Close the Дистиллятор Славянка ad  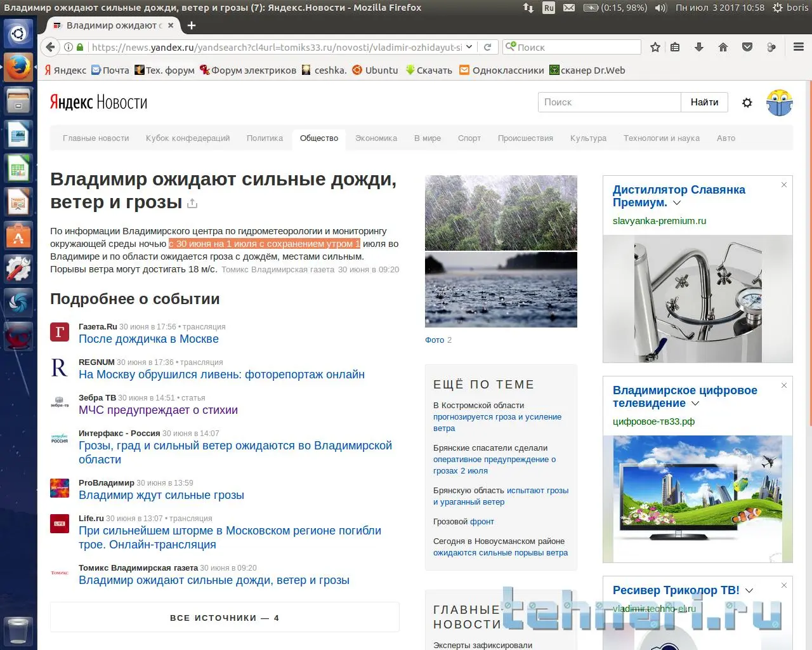click(x=784, y=185)
